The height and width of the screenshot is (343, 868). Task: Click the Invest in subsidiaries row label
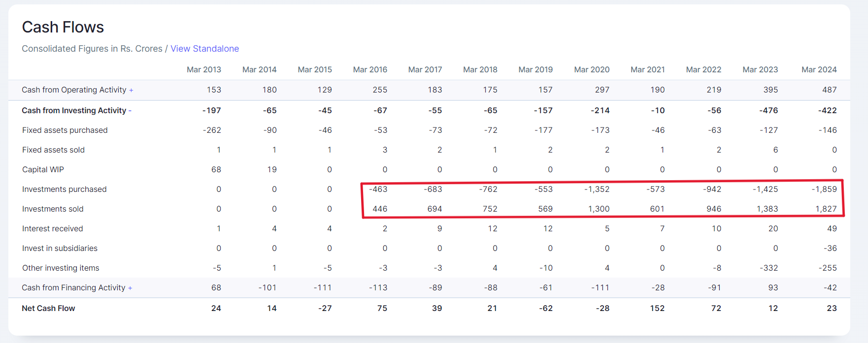60,249
